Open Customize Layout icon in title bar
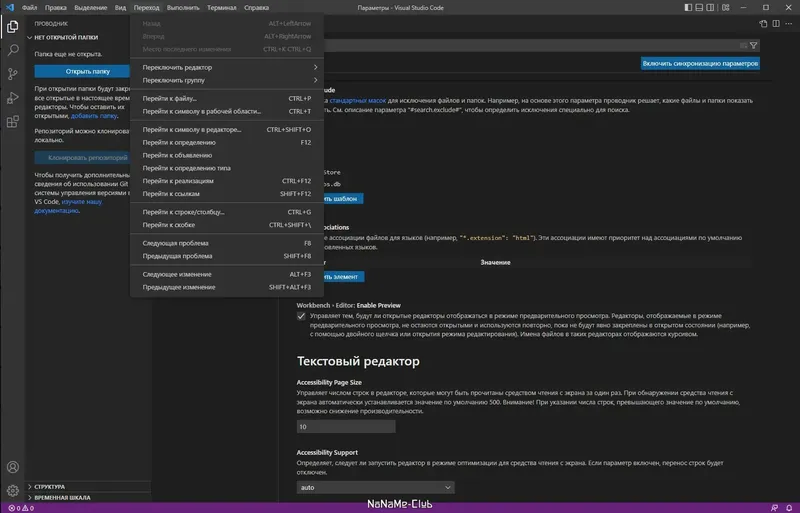This screenshot has width=800, height=513. pos(726,8)
